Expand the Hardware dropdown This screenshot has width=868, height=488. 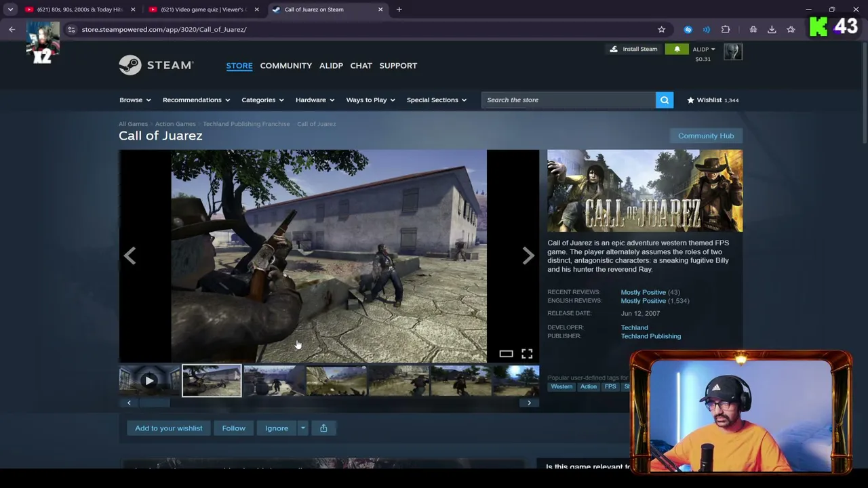pyautogui.click(x=315, y=100)
